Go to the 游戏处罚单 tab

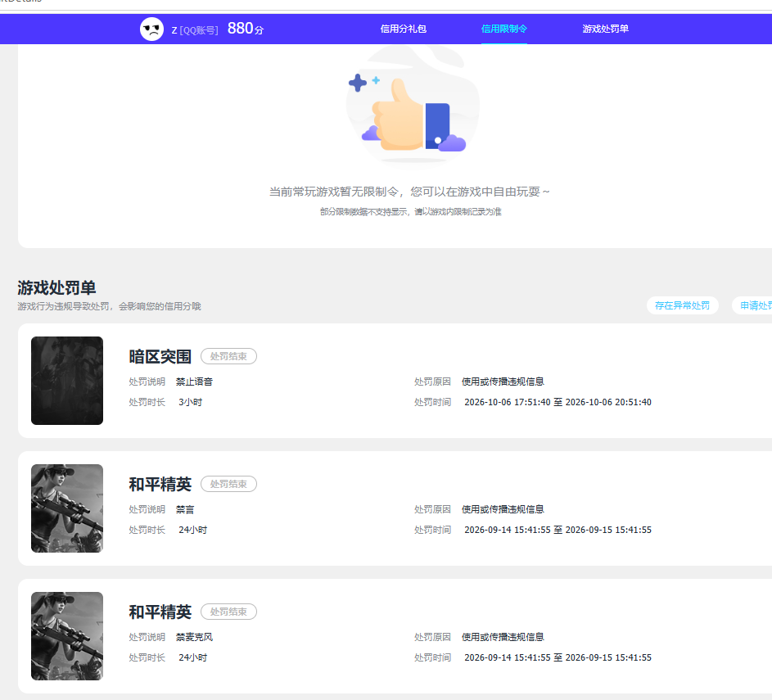pos(606,29)
